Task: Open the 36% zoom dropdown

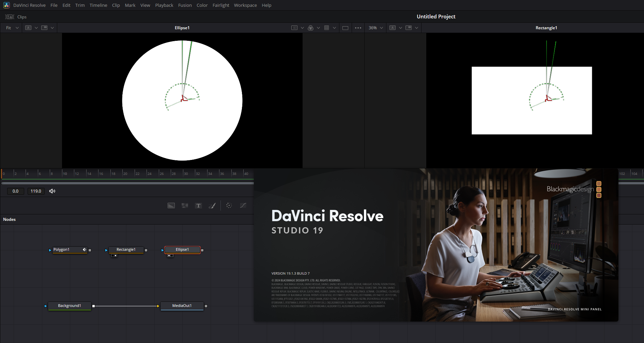Action: tap(376, 28)
